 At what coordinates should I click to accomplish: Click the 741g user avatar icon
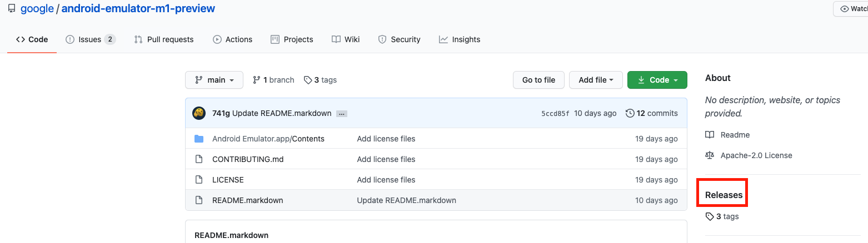[x=199, y=113]
